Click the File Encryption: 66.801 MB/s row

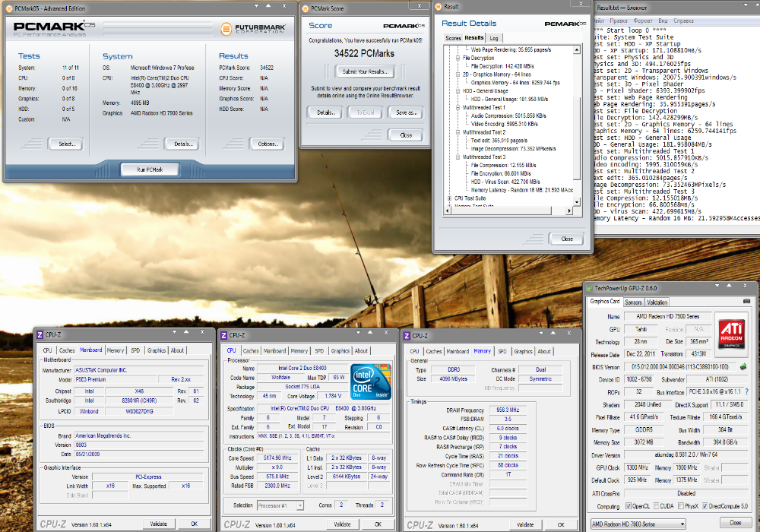(501, 173)
